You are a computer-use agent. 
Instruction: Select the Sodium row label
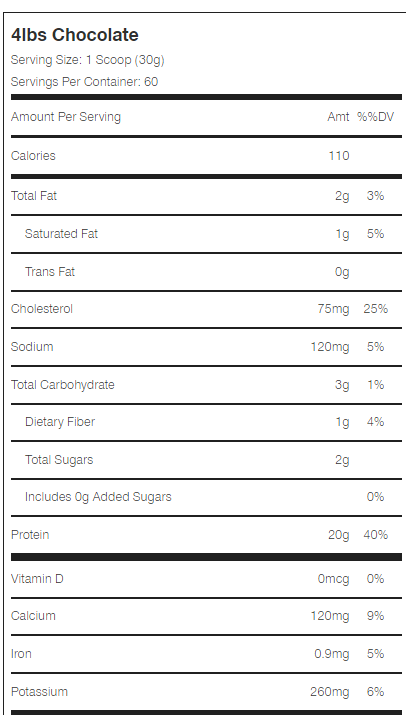32,347
